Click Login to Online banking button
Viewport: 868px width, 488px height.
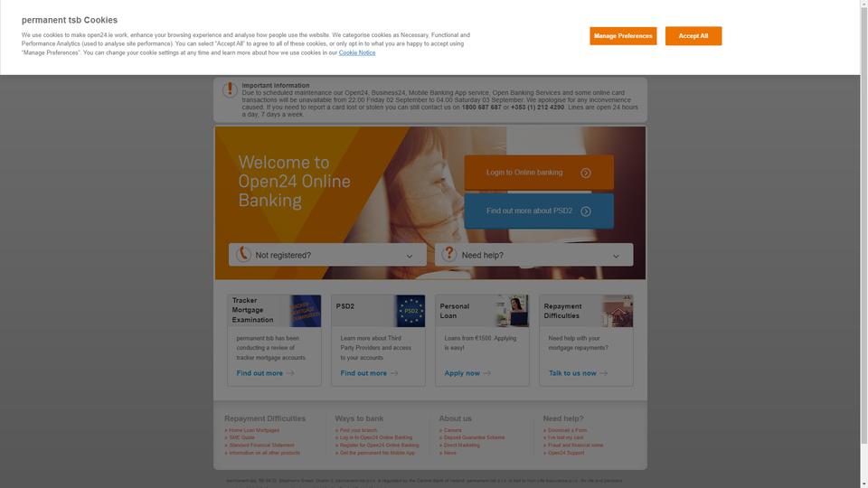539,173
